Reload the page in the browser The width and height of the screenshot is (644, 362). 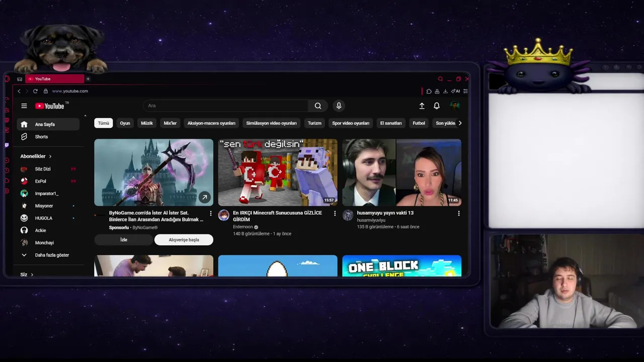point(35,91)
